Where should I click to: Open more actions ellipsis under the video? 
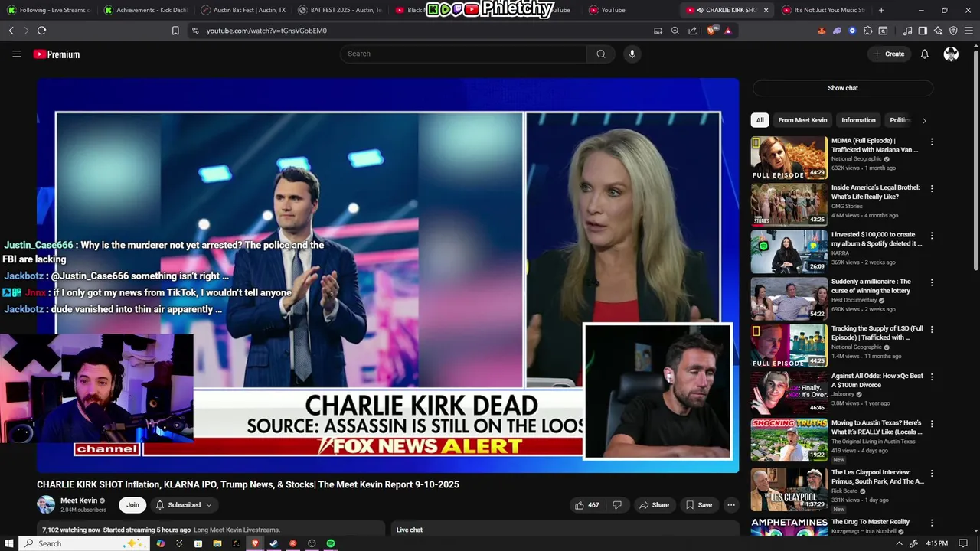coord(731,505)
